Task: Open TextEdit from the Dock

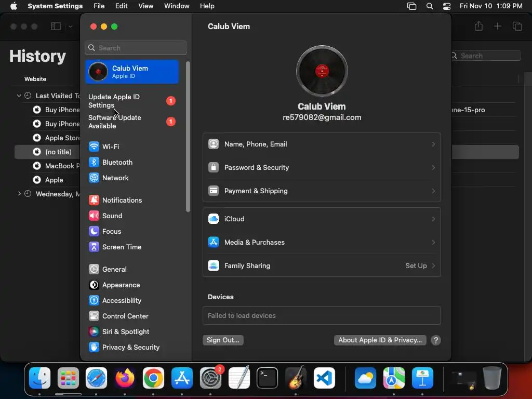Action: pos(239,378)
